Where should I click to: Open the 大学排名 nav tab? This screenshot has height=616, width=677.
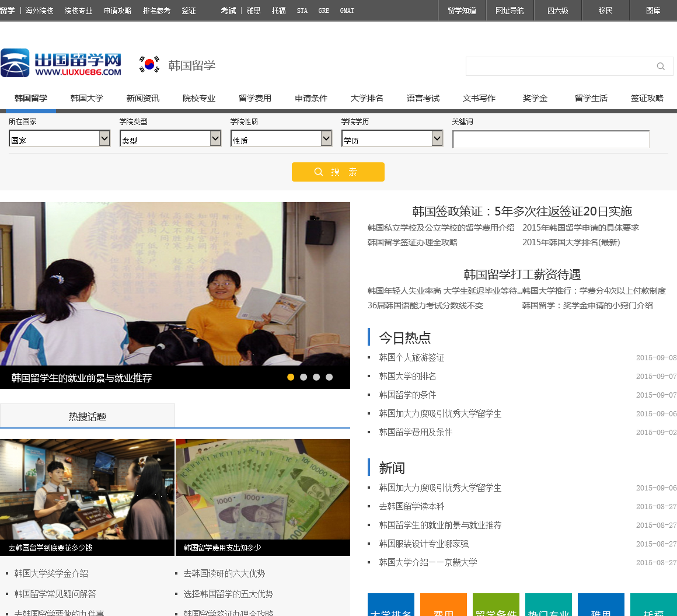click(x=367, y=98)
